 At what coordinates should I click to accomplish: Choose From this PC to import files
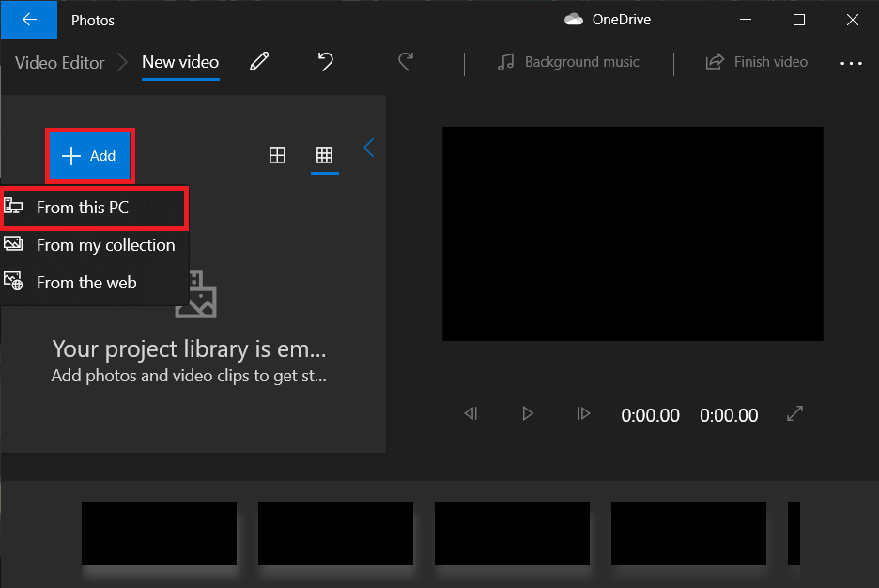tap(84, 208)
